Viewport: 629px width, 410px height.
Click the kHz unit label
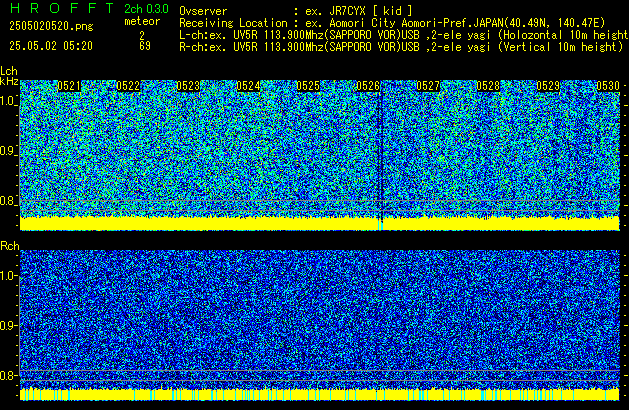(x=9, y=81)
